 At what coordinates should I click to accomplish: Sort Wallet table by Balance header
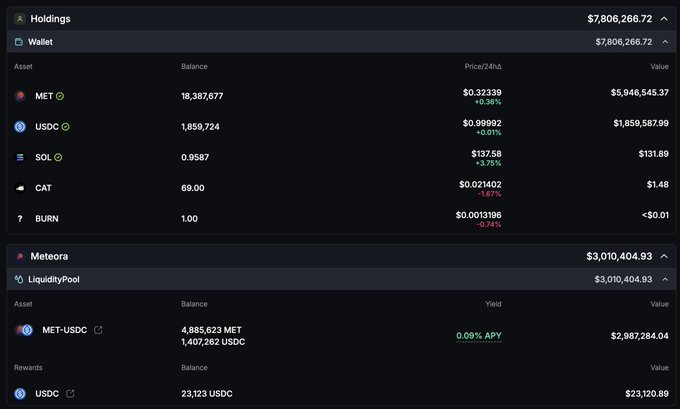194,66
